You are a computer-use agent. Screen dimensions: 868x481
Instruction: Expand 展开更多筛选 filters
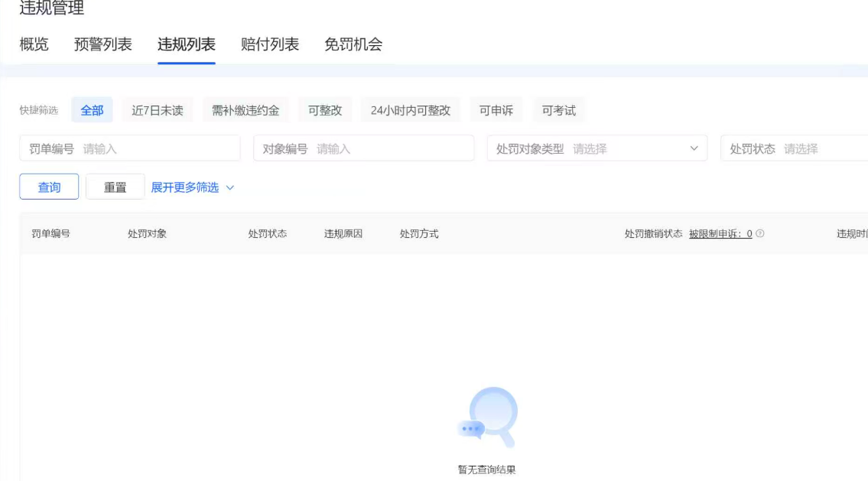pyautogui.click(x=192, y=187)
